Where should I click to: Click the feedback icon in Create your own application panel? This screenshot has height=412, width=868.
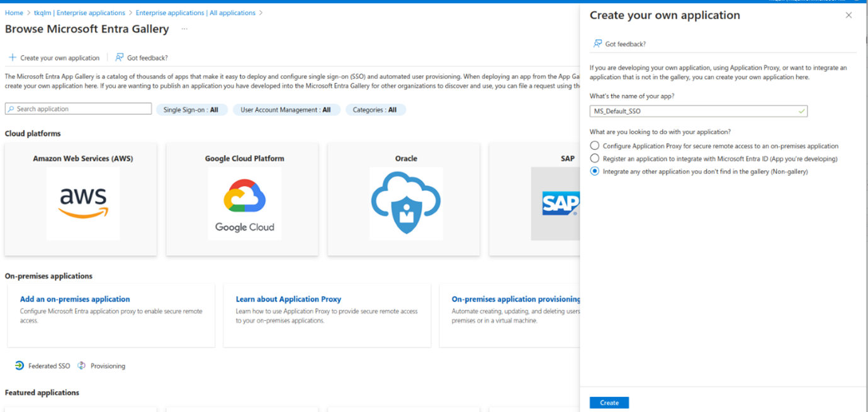597,43
